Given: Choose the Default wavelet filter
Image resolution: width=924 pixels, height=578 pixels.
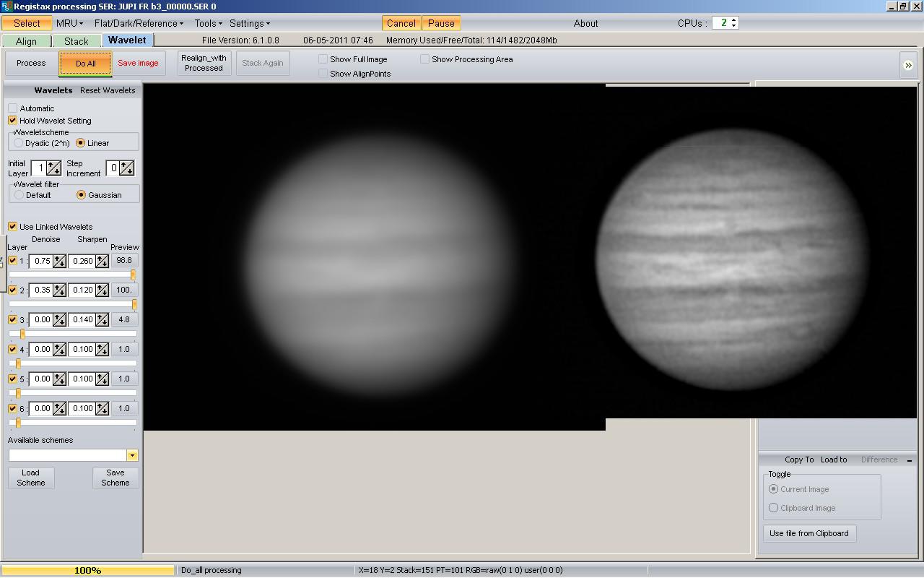Looking at the screenshot, I should coord(19,195).
